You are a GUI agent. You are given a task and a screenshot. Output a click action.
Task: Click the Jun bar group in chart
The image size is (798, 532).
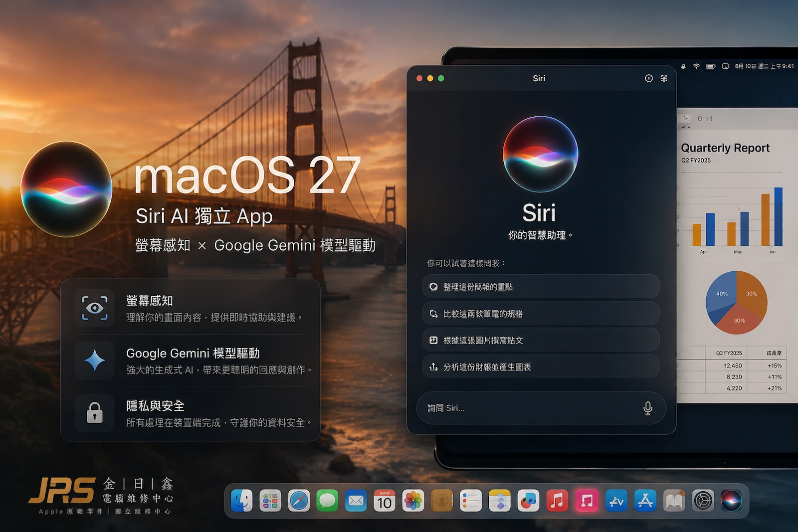click(772, 216)
